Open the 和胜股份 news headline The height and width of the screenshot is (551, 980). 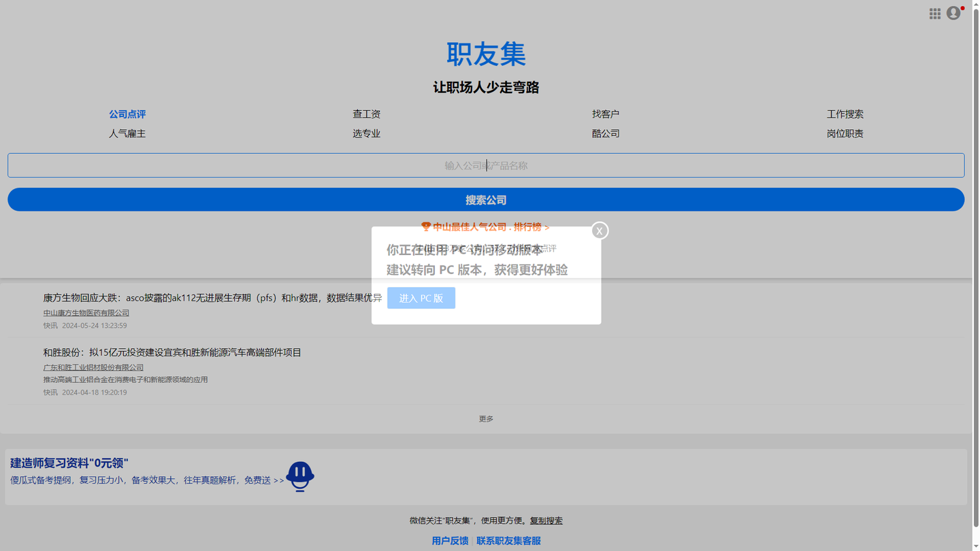(172, 352)
